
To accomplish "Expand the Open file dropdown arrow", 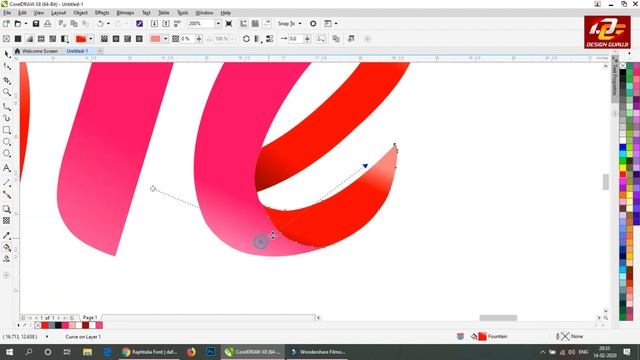I will coord(26,24).
